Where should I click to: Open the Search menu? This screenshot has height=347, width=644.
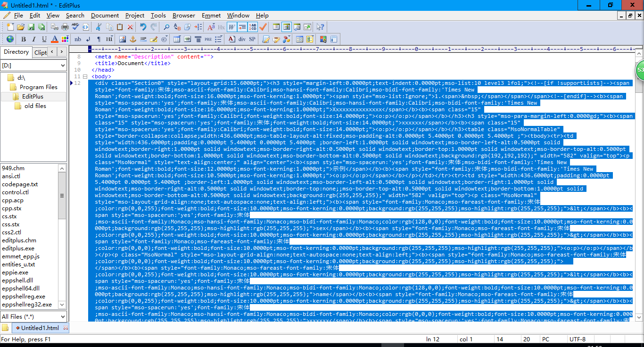pyautogui.click(x=75, y=16)
